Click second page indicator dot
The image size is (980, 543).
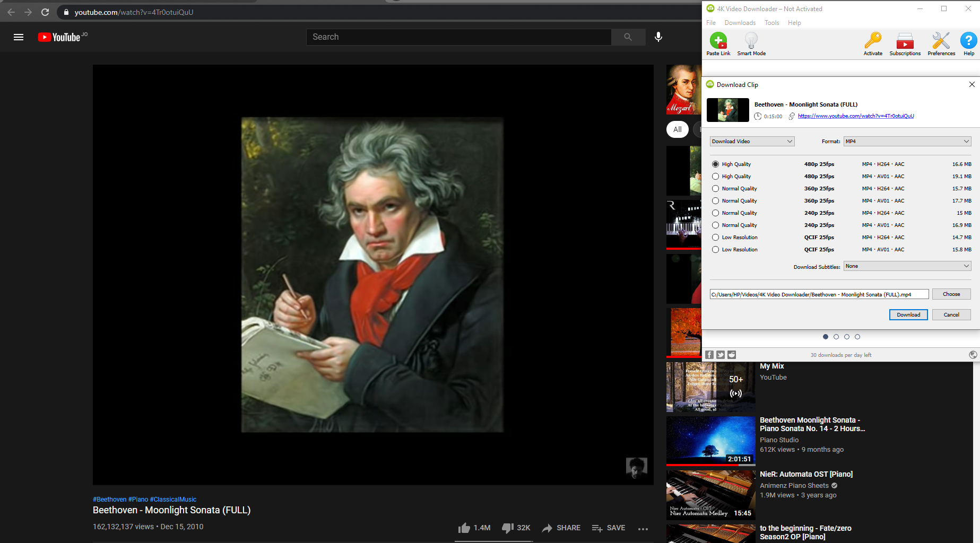point(836,337)
